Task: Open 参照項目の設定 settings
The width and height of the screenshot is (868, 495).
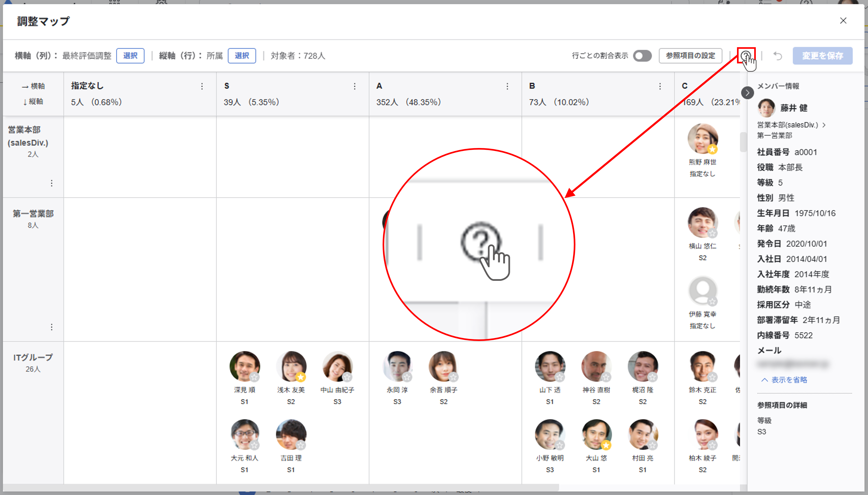Action: [690, 56]
